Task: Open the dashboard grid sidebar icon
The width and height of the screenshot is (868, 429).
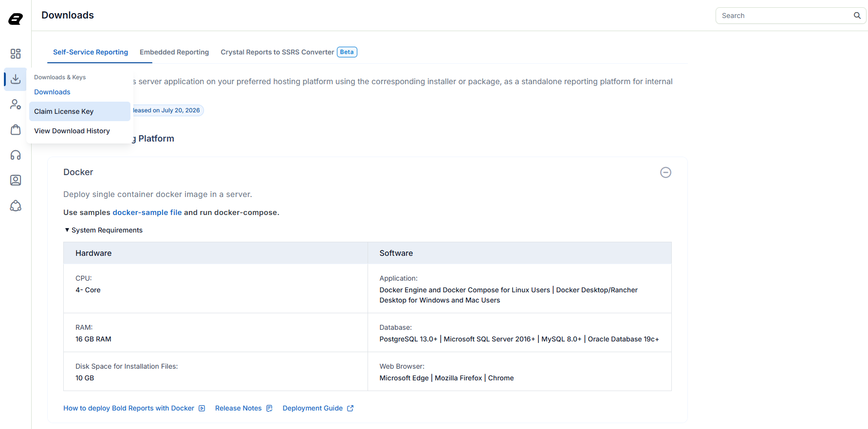Action: pos(16,54)
